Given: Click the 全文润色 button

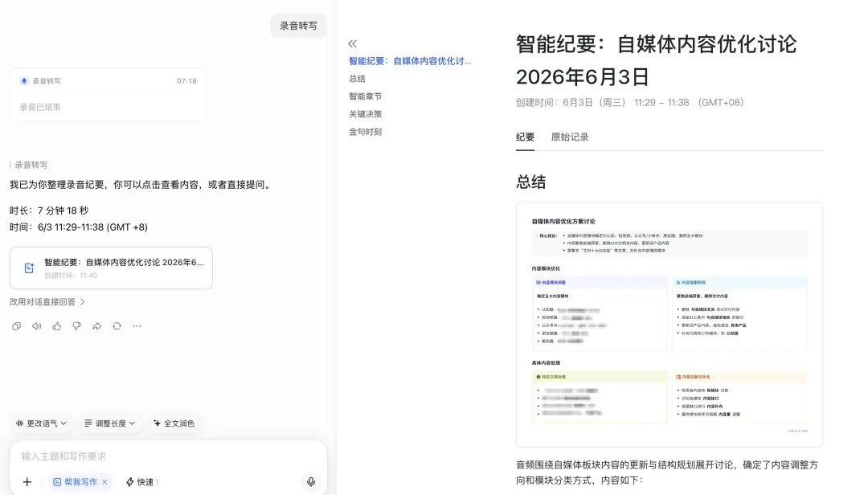Looking at the screenshot, I should tap(174, 423).
